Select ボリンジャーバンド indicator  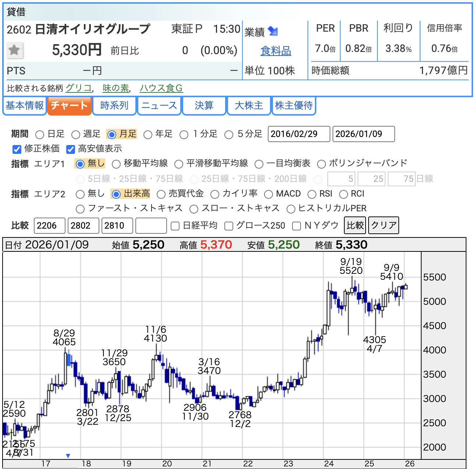click(x=322, y=164)
